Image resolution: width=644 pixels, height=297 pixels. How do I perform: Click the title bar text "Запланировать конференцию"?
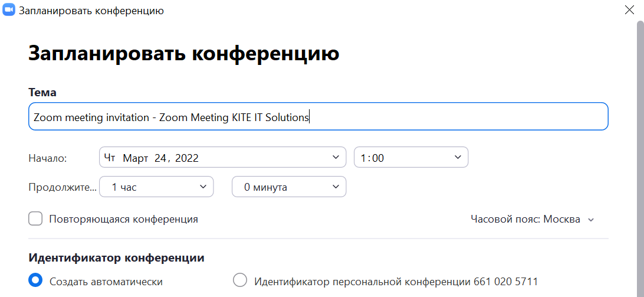pyautogui.click(x=91, y=11)
